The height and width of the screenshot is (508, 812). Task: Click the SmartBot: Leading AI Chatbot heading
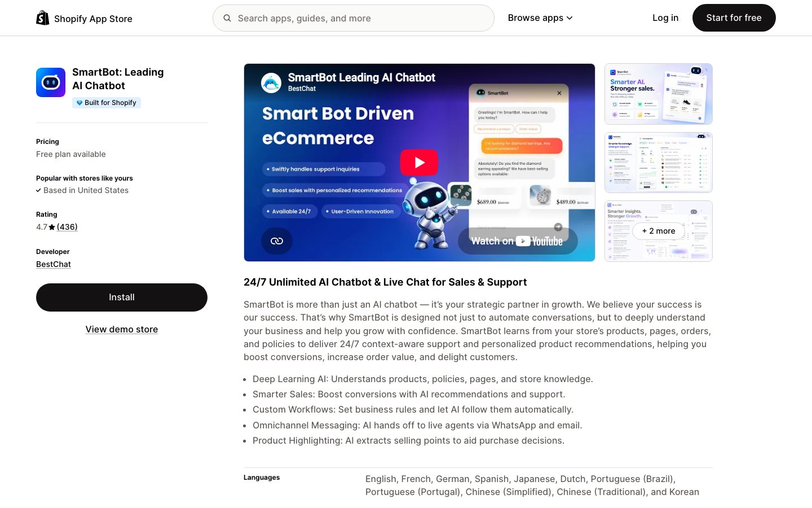(x=118, y=79)
